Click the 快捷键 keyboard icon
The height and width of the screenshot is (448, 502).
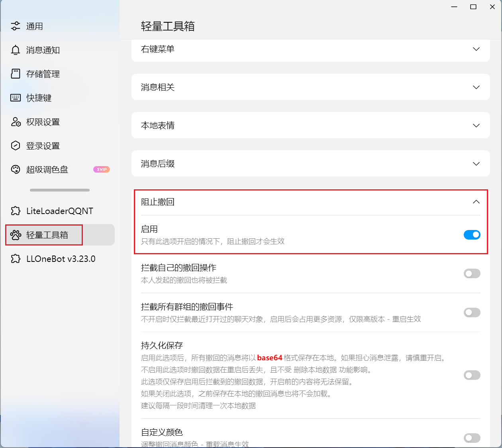[x=16, y=98]
